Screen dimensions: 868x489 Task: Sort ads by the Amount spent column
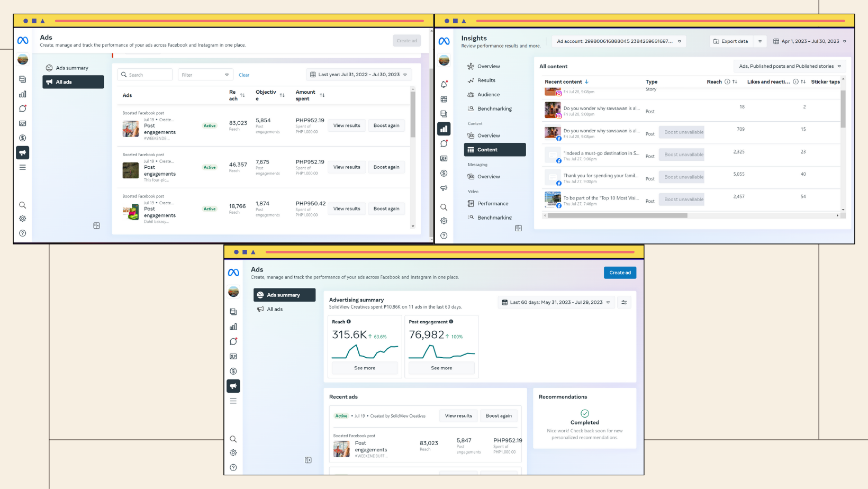coord(322,95)
